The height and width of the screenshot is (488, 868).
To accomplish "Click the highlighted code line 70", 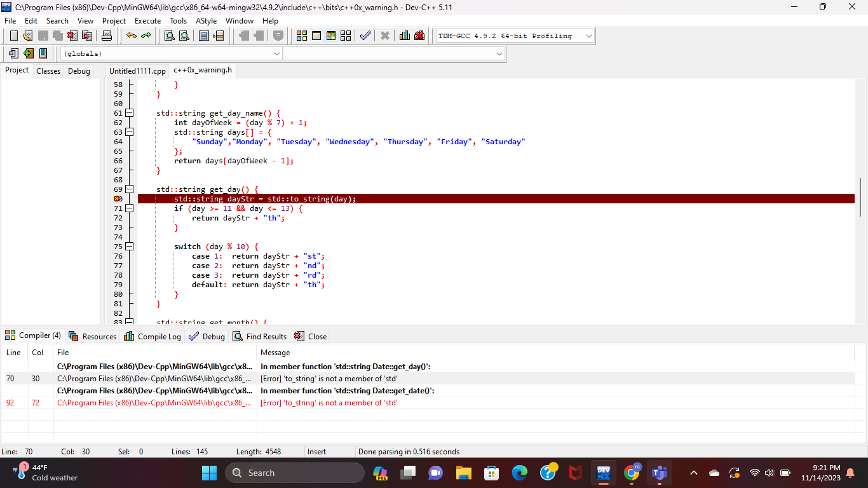I will (x=496, y=199).
